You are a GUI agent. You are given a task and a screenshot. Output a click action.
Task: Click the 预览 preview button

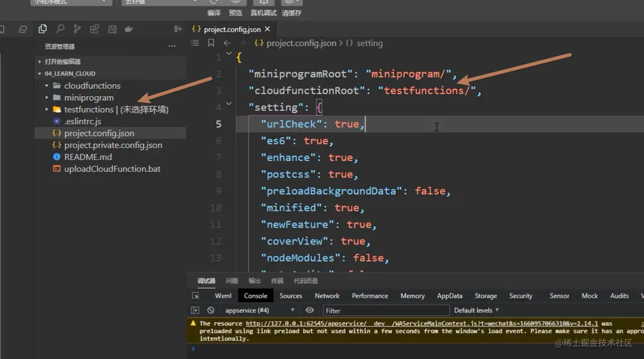click(x=236, y=13)
